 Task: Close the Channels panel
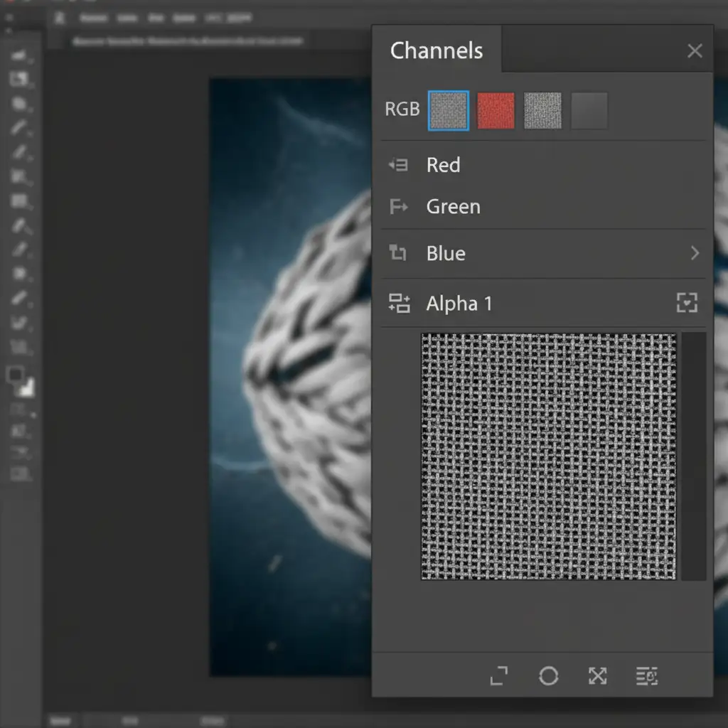pos(695,50)
